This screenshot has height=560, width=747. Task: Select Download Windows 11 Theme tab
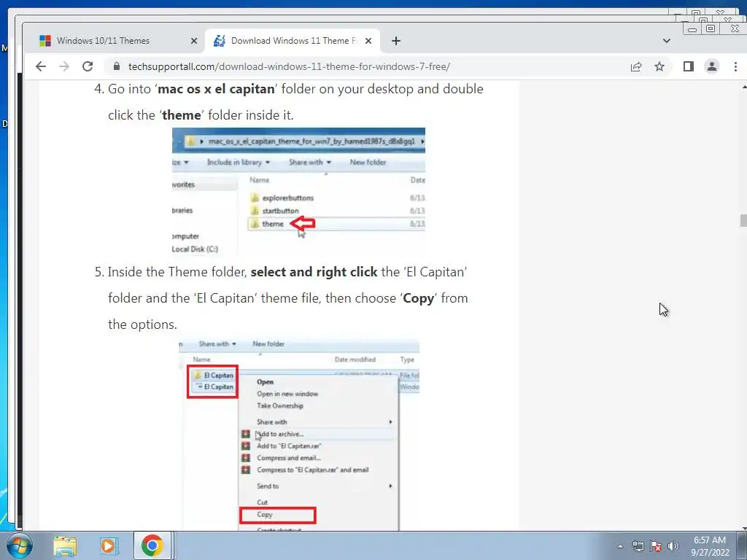point(293,41)
